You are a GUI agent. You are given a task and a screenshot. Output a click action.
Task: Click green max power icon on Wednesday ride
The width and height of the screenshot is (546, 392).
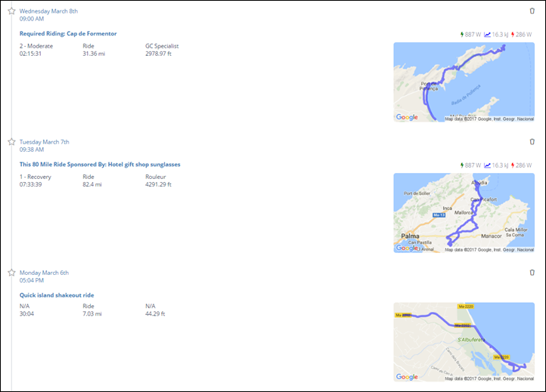(x=462, y=35)
